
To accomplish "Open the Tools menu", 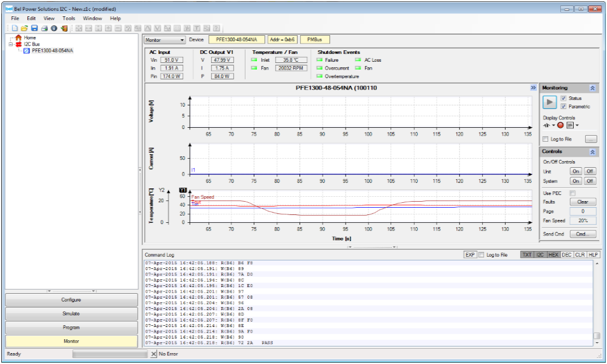I will pos(69,18).
